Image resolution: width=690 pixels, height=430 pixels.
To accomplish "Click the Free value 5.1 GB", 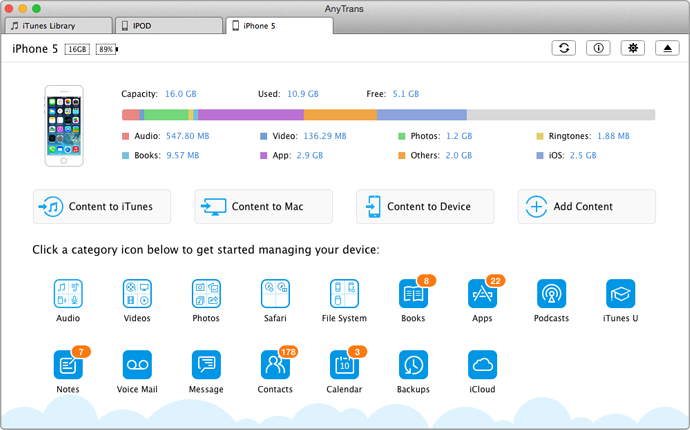I will point(406,94).
